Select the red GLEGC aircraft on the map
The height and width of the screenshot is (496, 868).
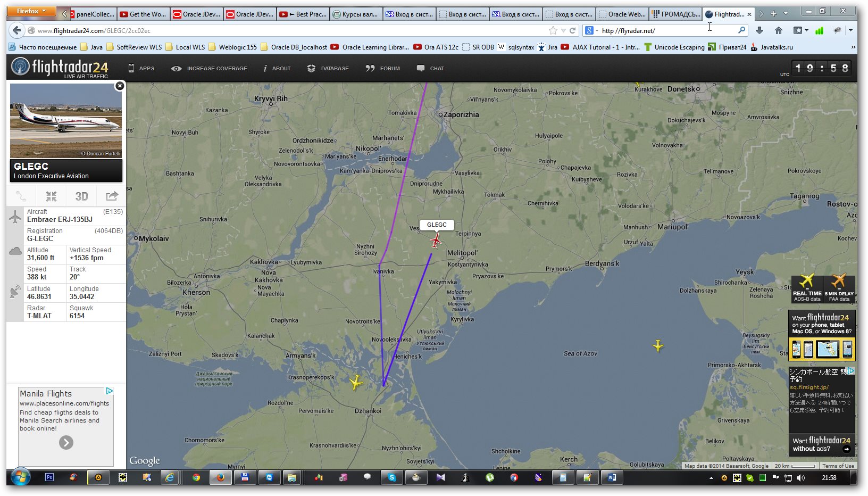coord(436,241)
